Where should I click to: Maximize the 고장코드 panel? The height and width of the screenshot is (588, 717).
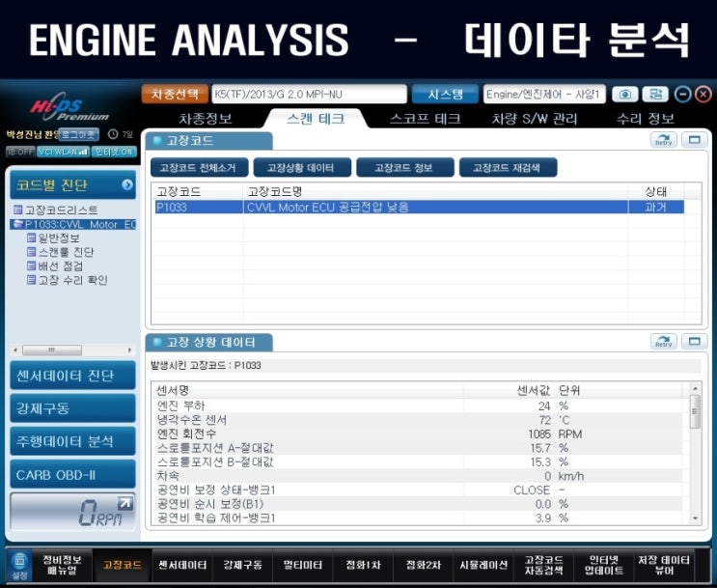click(x=694, y=140)
